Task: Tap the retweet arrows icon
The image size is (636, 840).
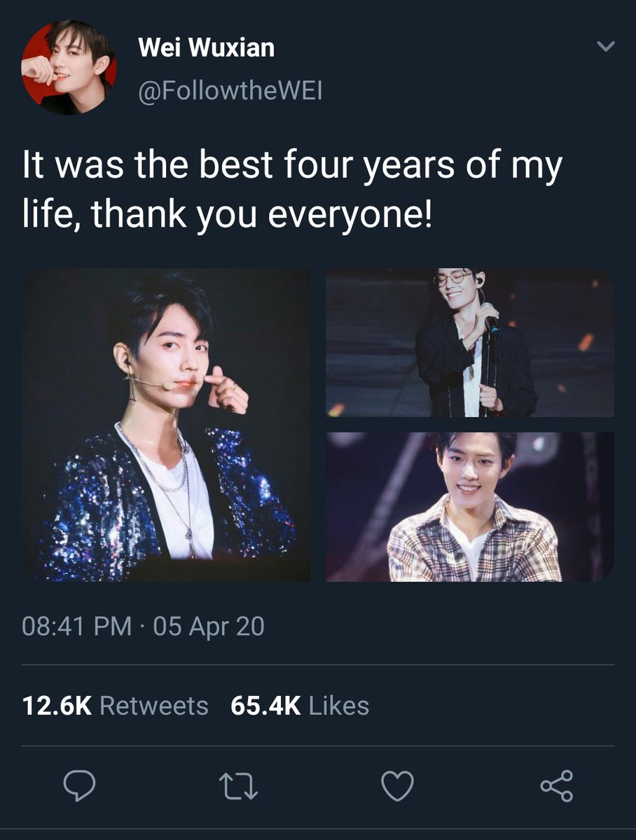Action: 238,786
